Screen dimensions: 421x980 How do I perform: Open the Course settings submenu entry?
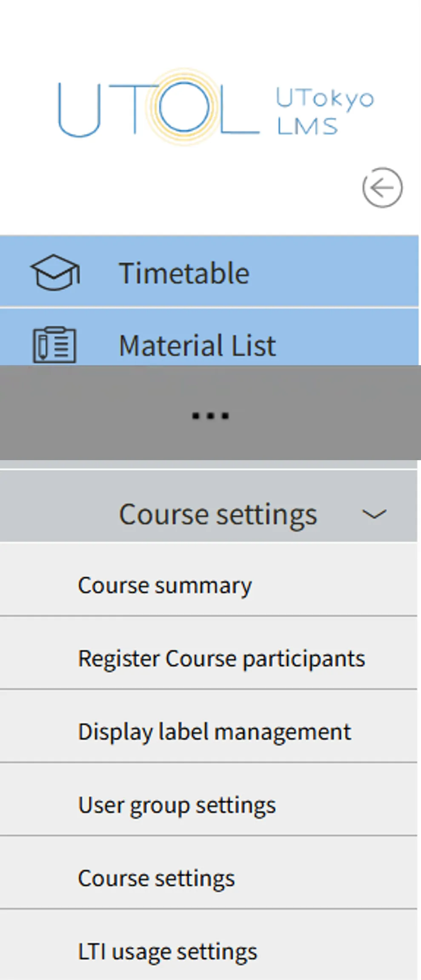click(156, 879)
